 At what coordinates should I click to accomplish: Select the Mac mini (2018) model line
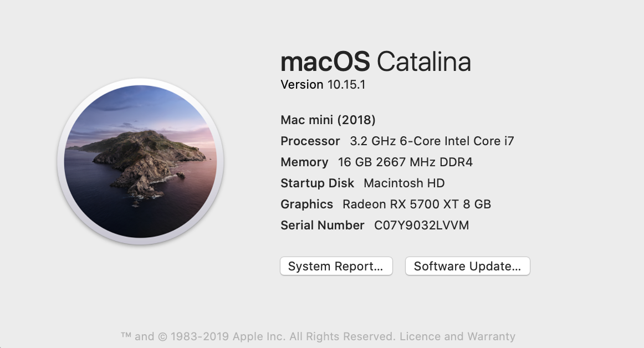pos(328,120)
